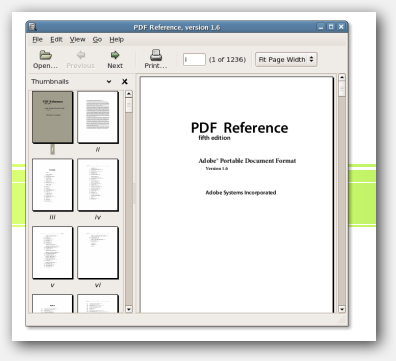Close the Thumbnails sidebar with X
This screenshot has width=396, height=361.
coord(125,82)
